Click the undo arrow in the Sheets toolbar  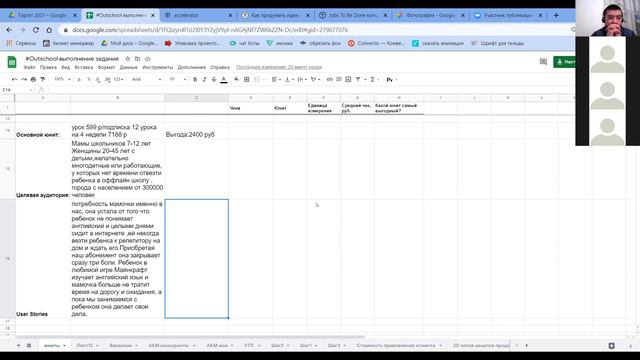14,79
